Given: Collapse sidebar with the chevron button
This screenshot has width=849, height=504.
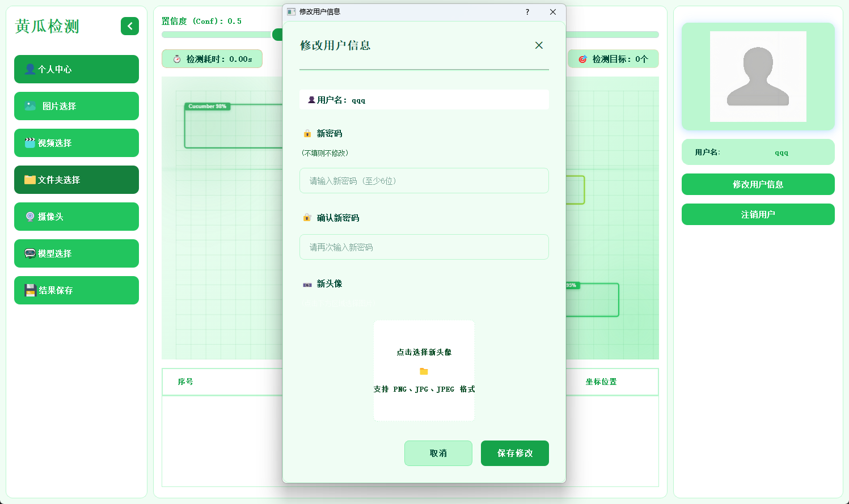Looking at the screenshot, I should [130, 26].
